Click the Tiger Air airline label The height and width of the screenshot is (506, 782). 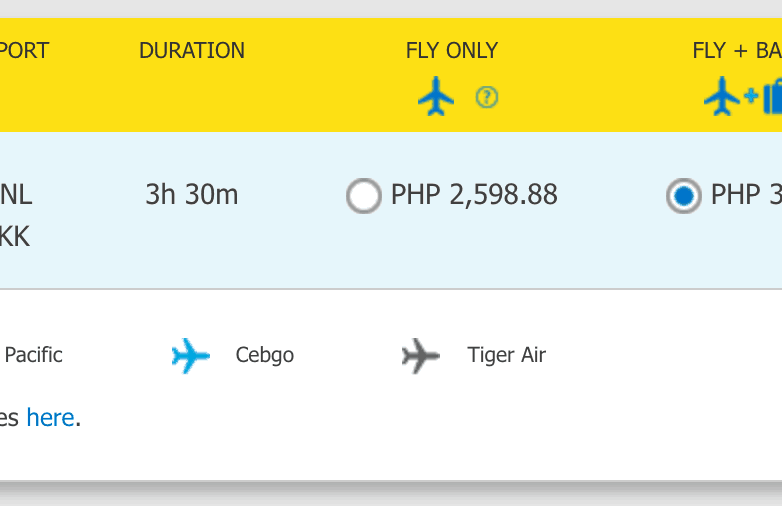507,355
